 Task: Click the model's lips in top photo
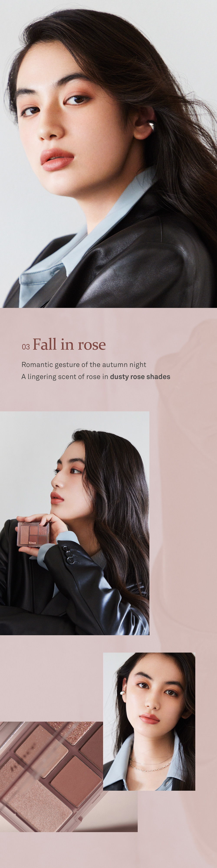coord(57,160)
